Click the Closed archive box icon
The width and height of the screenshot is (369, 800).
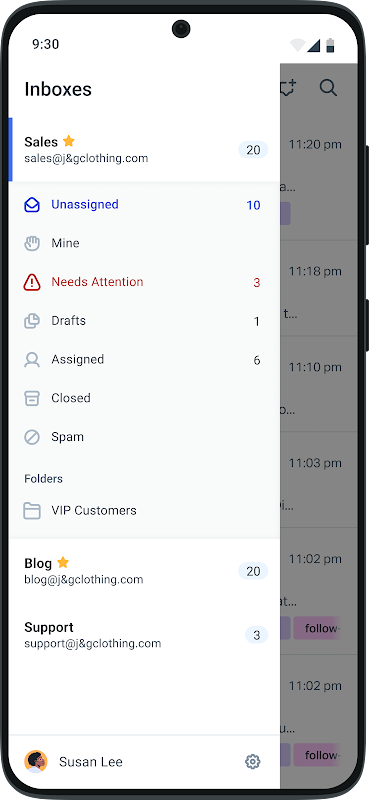coord(32,398)
